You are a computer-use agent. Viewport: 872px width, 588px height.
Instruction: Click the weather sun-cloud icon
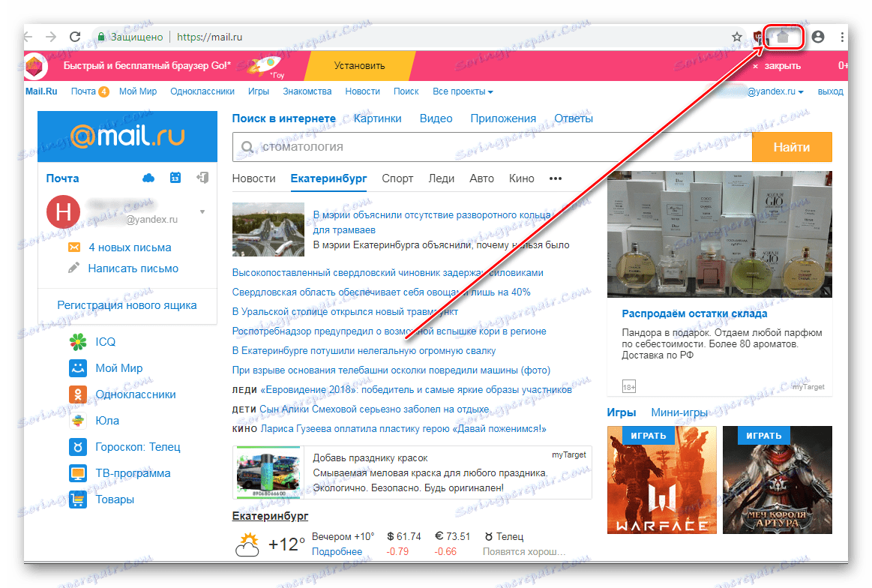tap(247, 544)
